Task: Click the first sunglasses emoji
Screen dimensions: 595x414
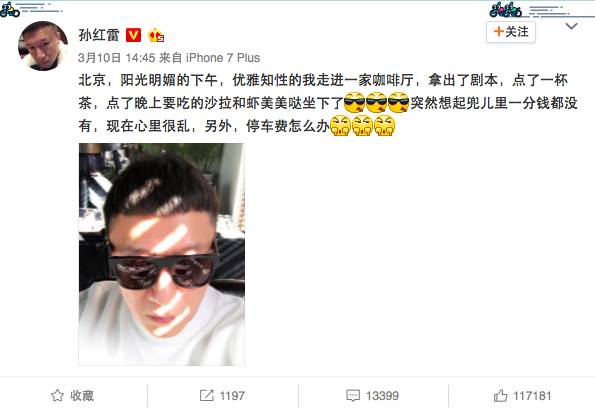Action: click(x=354, y=102)
